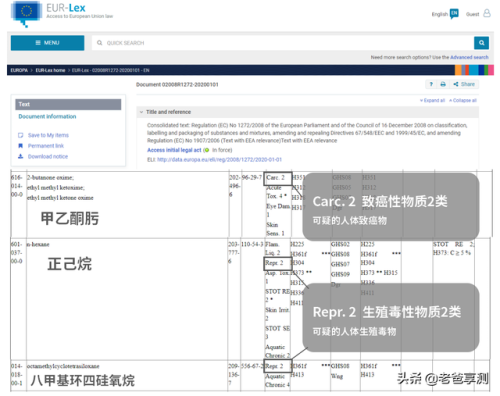The image size is (500, 396).
Task: Save to My items
Action: pos(48,135)
